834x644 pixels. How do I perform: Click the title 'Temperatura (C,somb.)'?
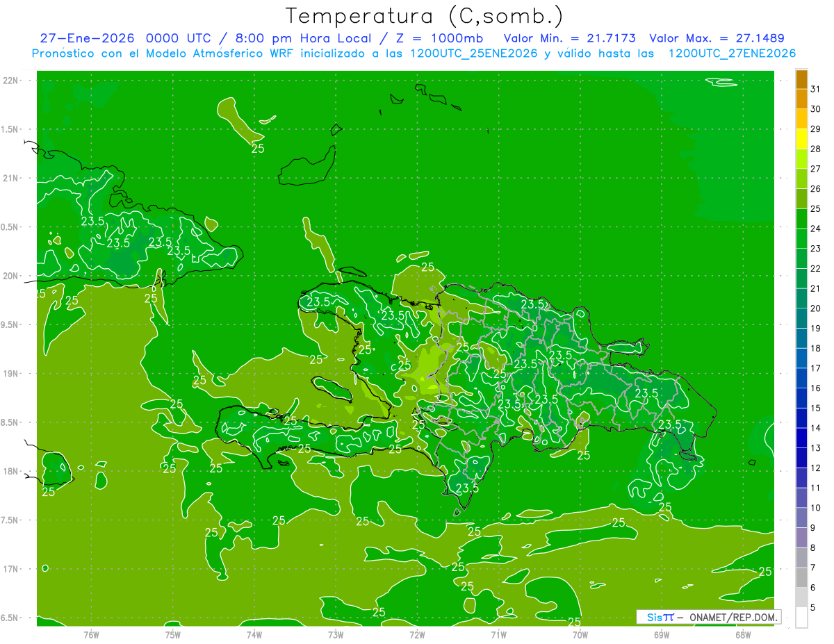tap(425, 16)
